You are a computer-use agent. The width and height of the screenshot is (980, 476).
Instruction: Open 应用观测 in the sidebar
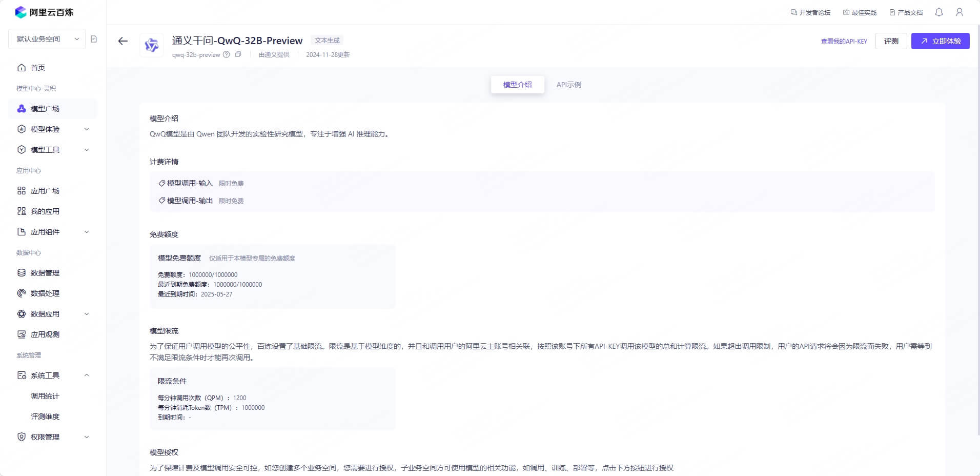44,334
